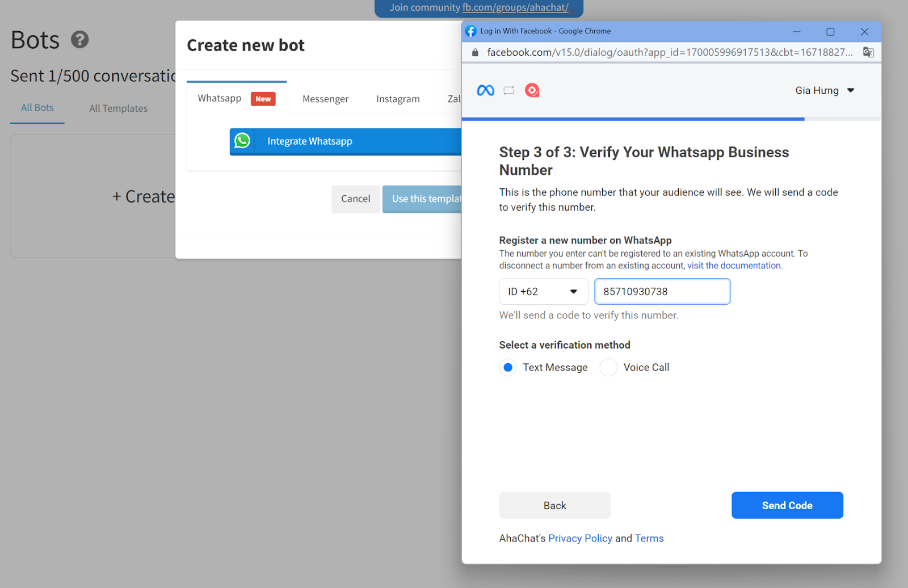Click the facebook.com URL address bar

click(x=670, y=52)
